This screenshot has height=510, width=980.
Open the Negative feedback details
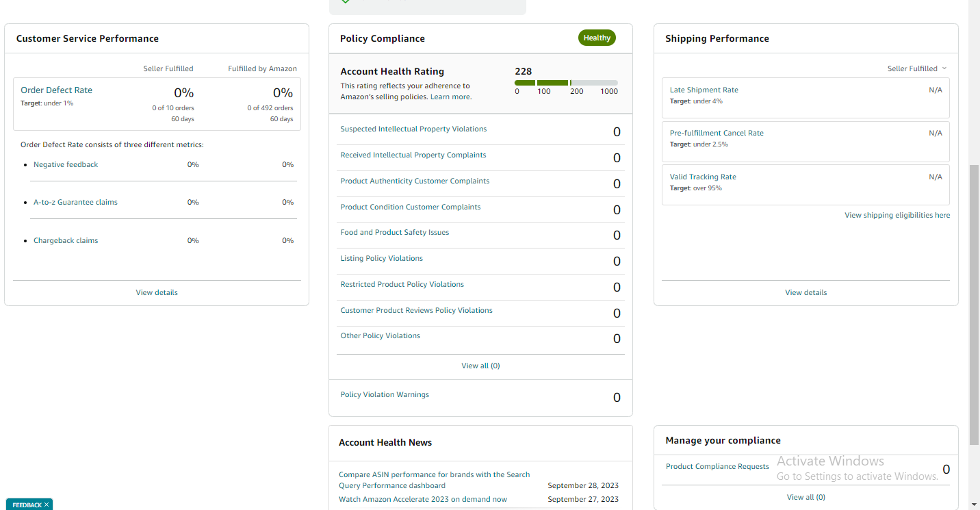(x=66, y=164)
